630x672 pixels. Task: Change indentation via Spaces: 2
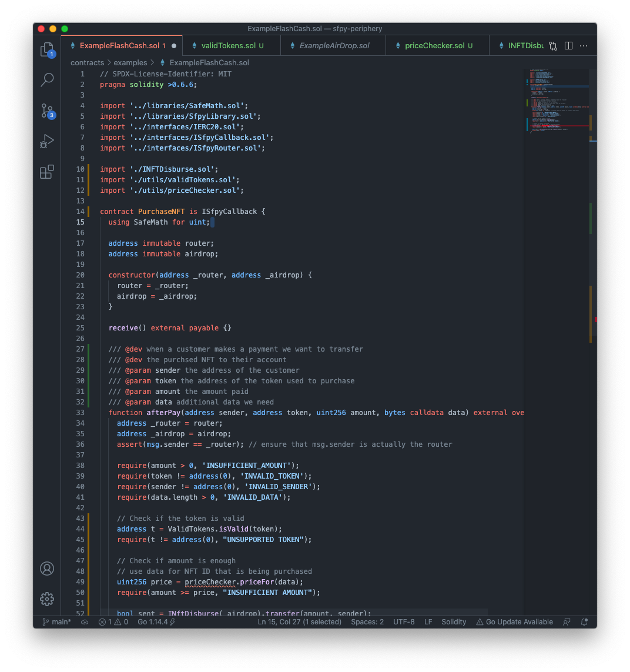point(367,622)
